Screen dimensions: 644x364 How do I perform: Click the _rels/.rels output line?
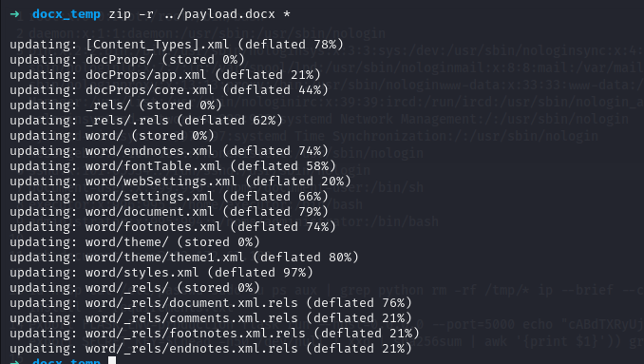pos(146,121)
